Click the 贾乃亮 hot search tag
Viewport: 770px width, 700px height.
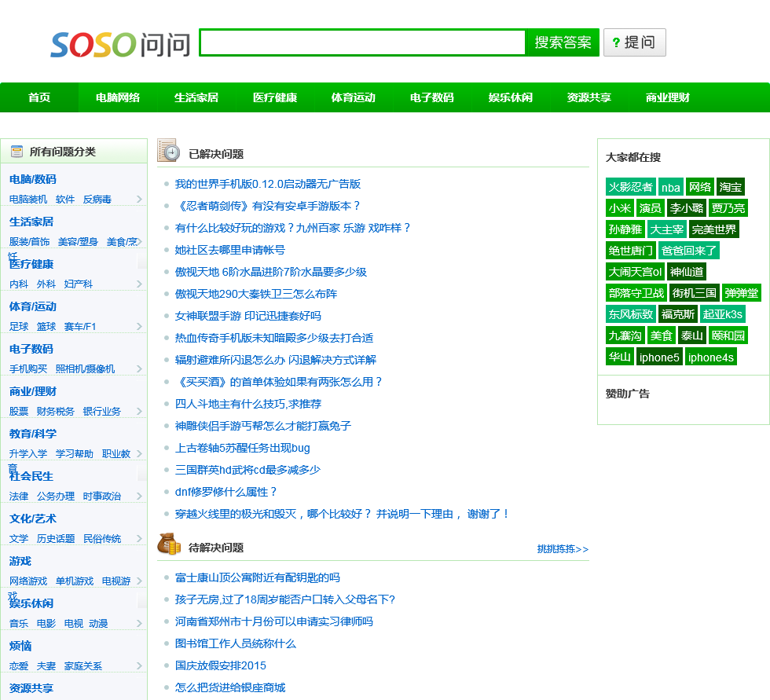click(728, 208)
